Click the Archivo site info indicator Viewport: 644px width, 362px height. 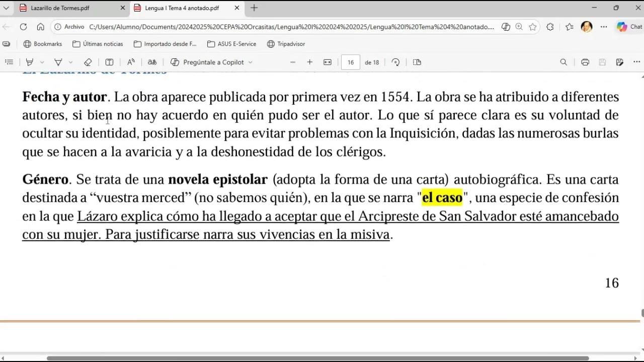pos(69,27)
